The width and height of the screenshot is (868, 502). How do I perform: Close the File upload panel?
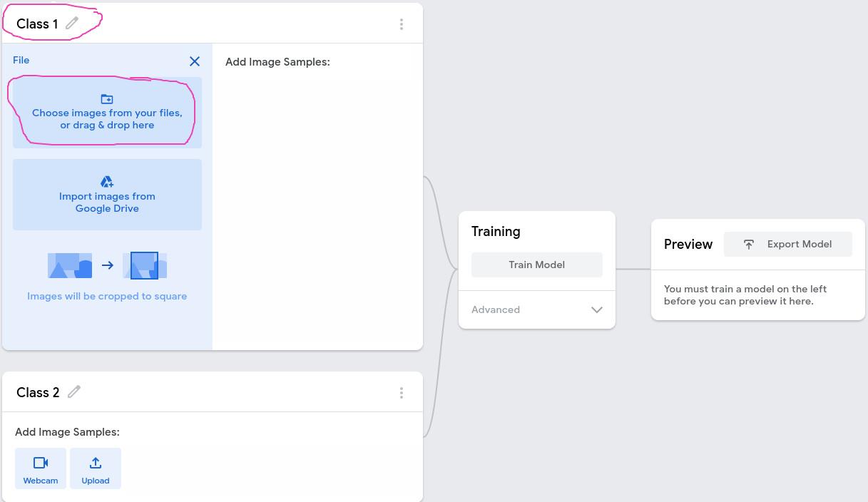pos(195,61)
